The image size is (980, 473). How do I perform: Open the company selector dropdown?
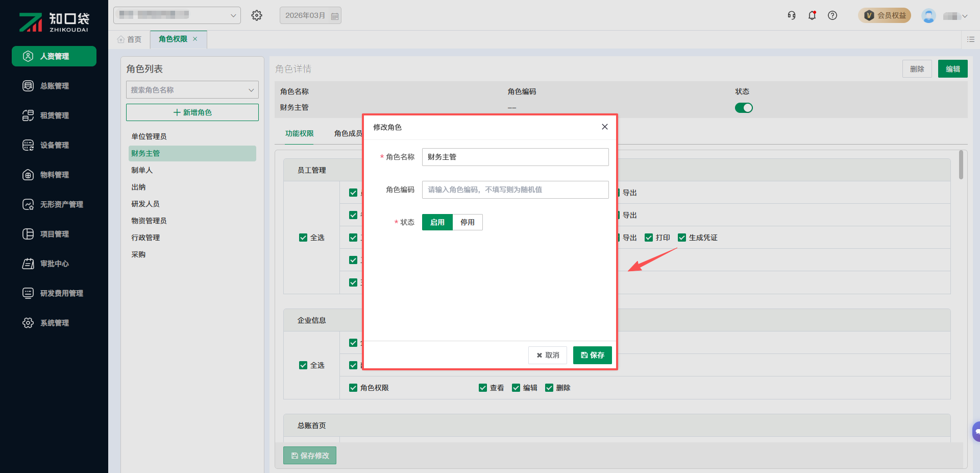(177, 15)
